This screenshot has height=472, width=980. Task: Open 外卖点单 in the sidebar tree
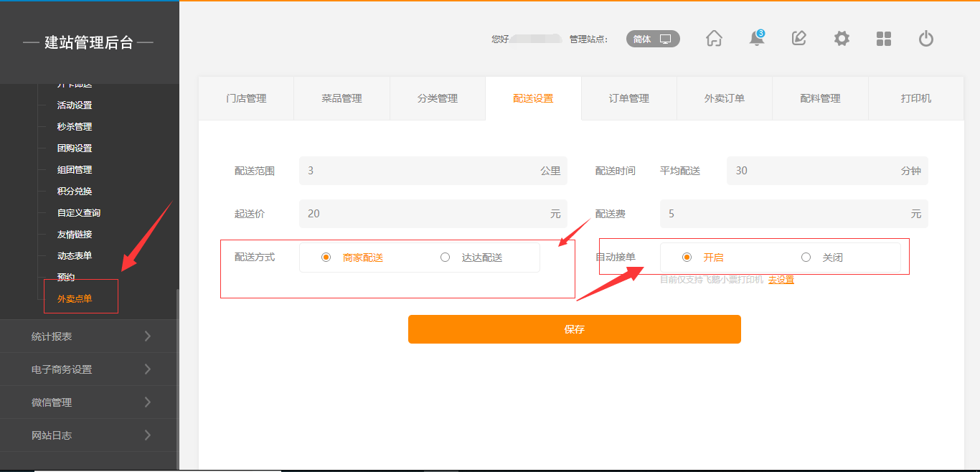click(x=75, y=298)
